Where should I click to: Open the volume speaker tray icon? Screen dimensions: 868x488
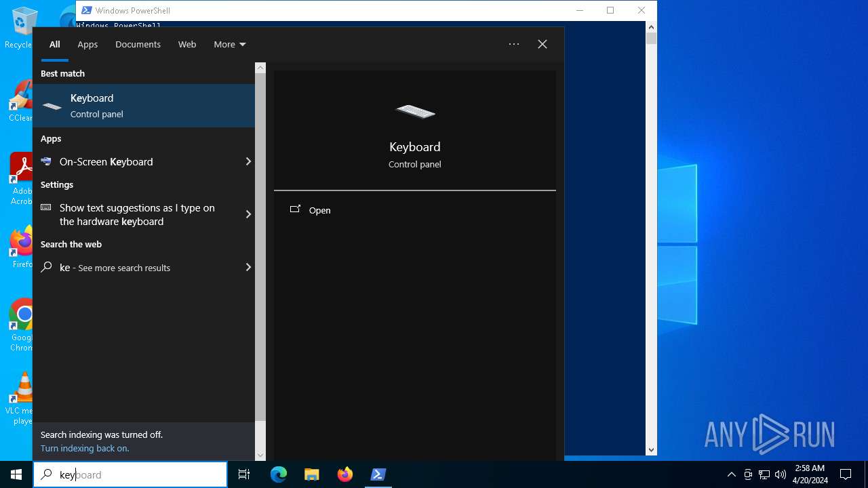coord(781,474)
